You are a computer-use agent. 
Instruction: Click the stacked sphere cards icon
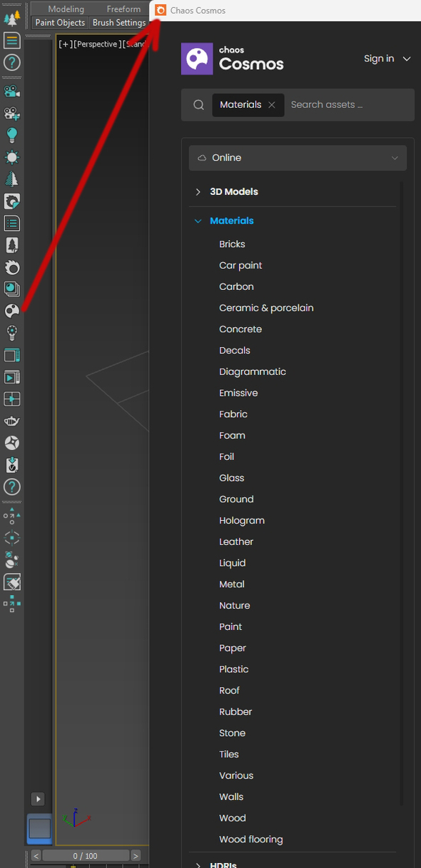(12, 289)
